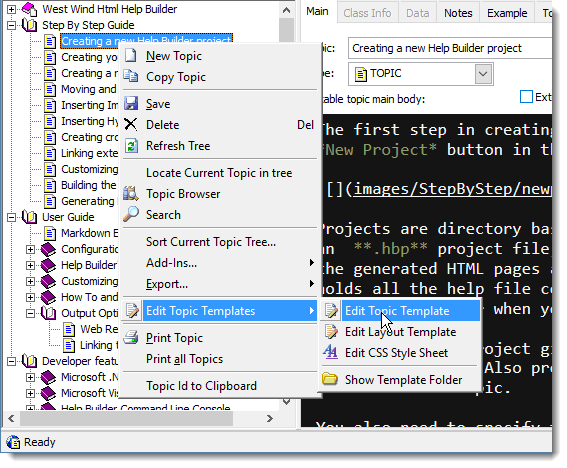Click the Show Template Folder icon
The height and width of the screenshot is (468, 567).
330,379
